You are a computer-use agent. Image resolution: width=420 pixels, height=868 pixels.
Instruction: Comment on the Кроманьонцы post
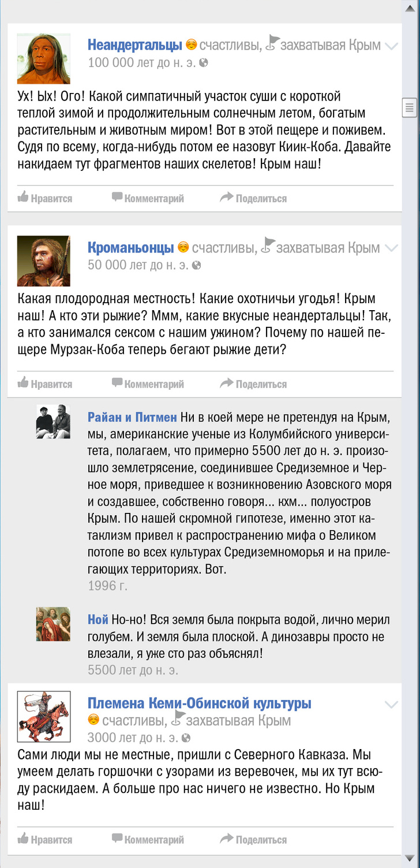[148, 383]
